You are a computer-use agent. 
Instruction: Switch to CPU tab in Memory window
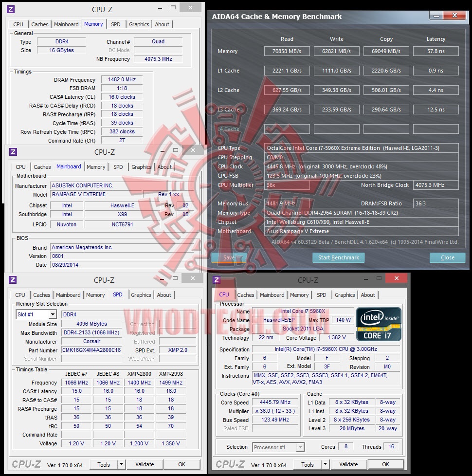coord(18,24)
